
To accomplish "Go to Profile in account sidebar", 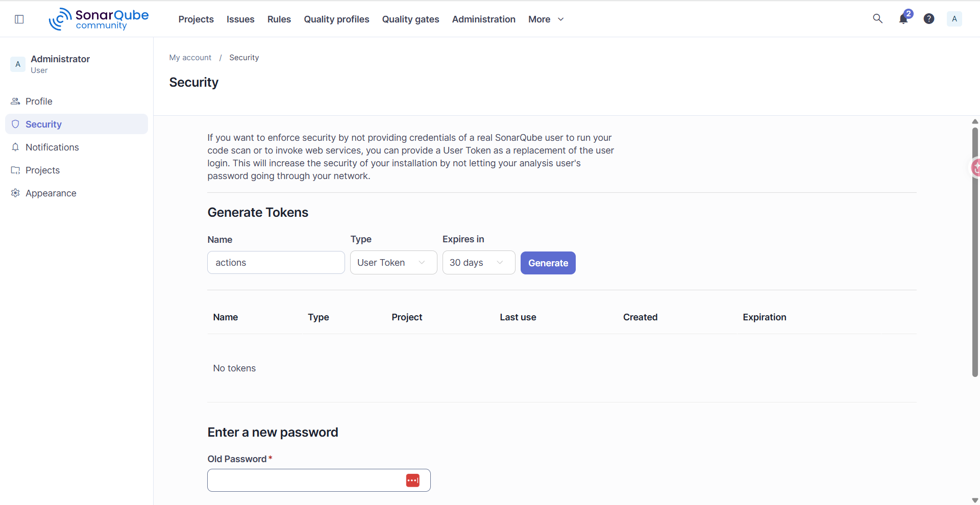I will click(77, 101).
